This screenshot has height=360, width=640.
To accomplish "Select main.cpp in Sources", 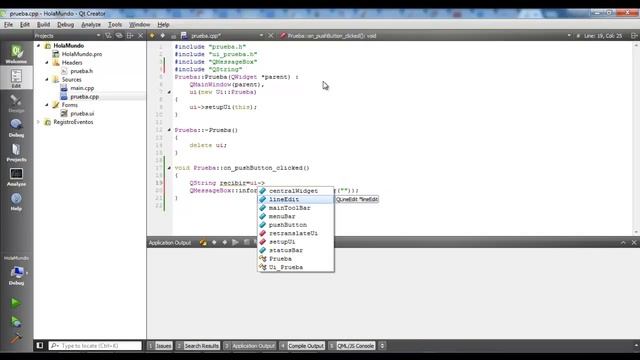I will [82, 88].
